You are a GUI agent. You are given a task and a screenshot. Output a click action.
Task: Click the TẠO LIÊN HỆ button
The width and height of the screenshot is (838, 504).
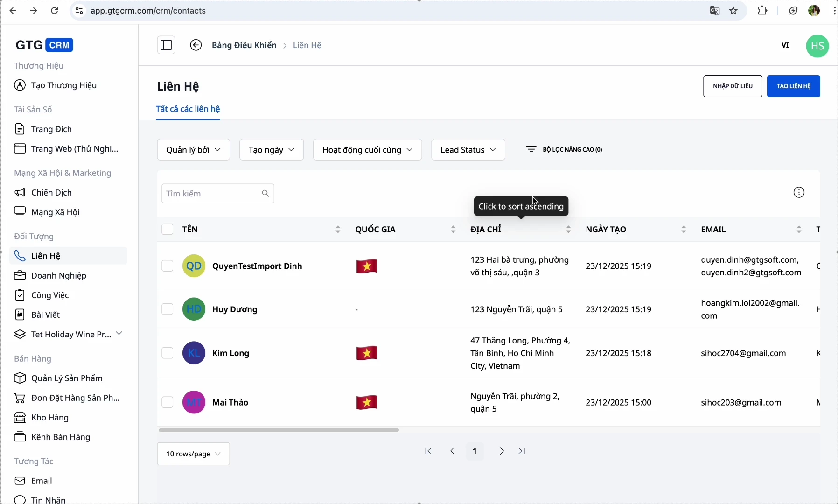(793, 86)
